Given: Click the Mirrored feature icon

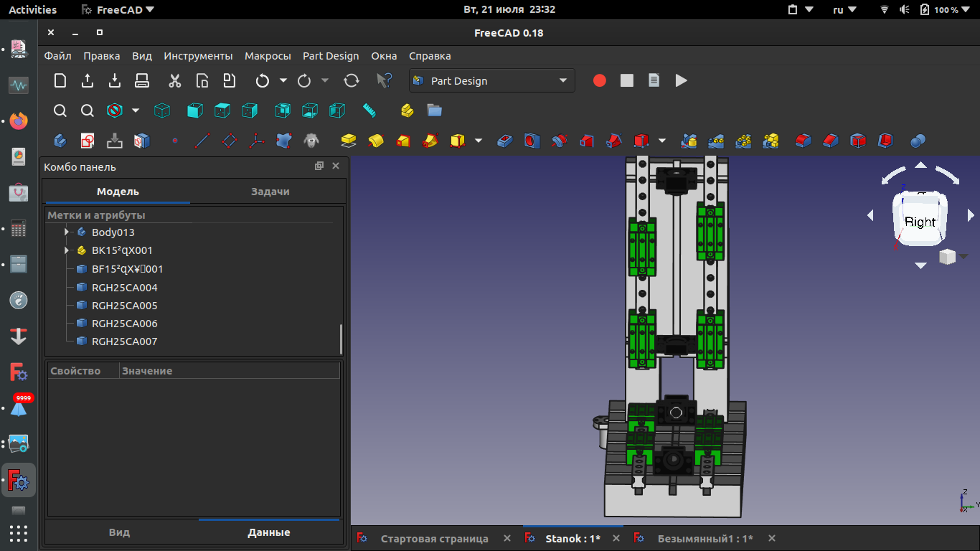Looking at the screenshot, I should (x=689, y=141).
